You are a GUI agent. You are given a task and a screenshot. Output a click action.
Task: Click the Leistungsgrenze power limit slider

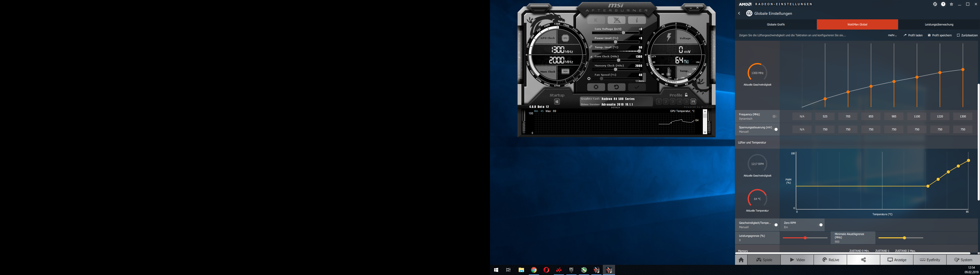coord(805,238)
